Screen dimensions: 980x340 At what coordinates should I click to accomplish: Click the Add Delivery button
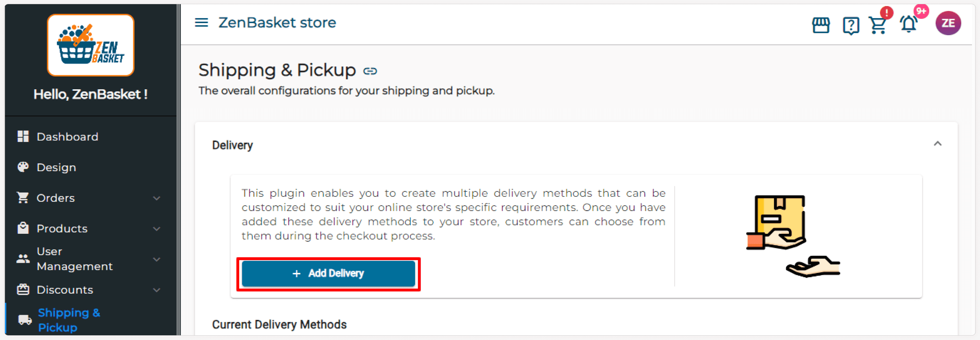[x=328, y=273]
